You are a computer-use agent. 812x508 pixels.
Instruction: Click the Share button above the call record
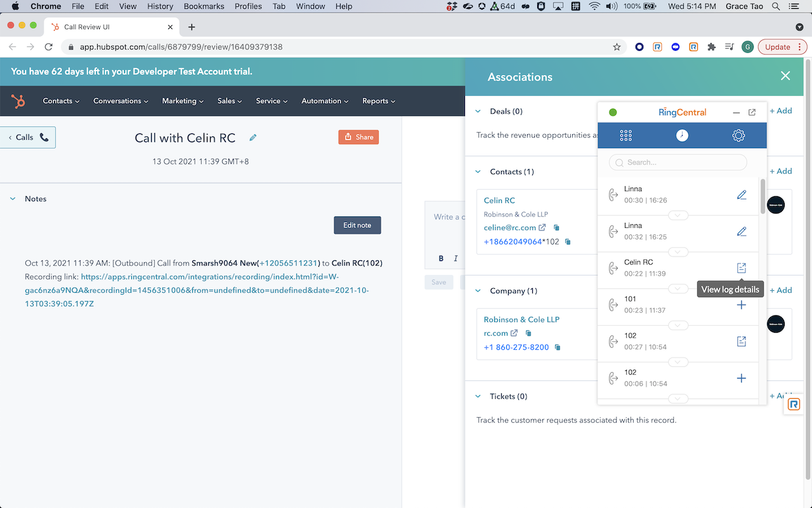click(x=358, y=137)
